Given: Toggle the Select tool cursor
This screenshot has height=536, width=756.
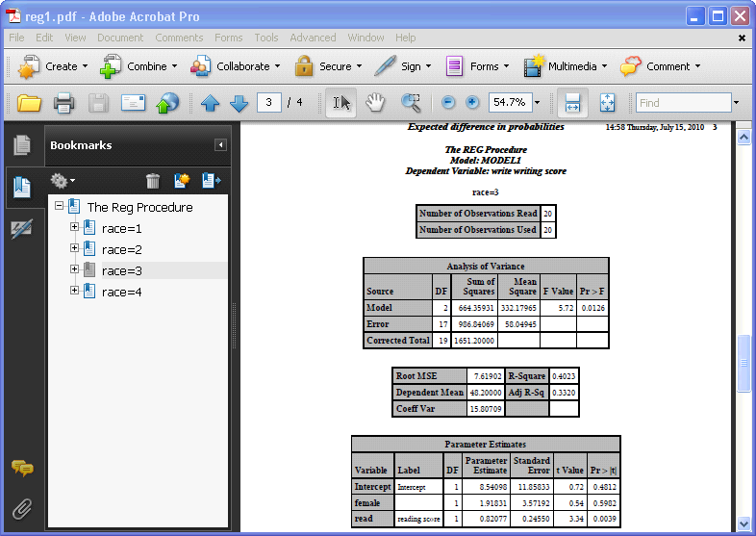Looking at the screenshot, I should 340,102.
